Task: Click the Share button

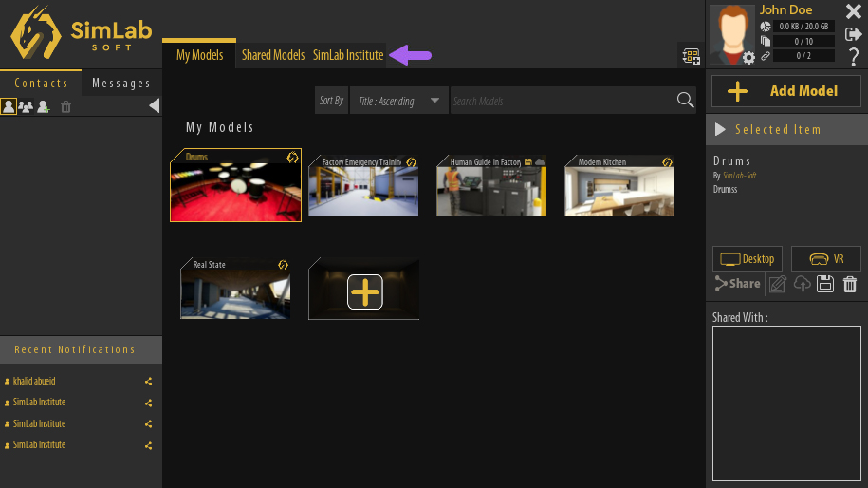Action: click(737, 284)
